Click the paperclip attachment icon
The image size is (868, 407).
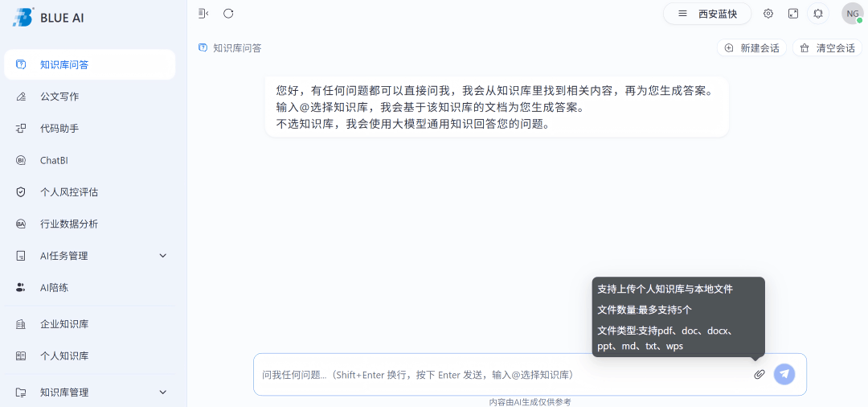coord(759,374)
